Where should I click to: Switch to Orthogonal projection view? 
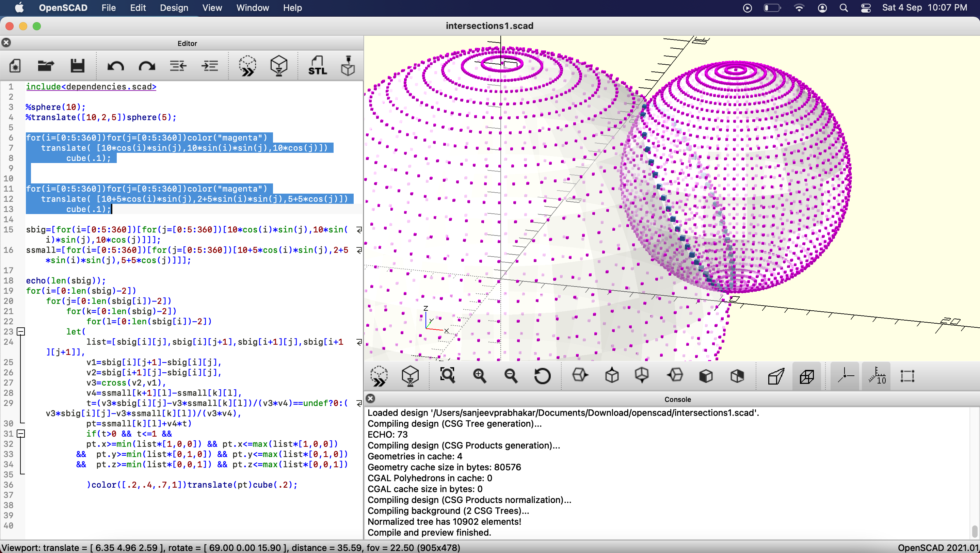(x=807, y=376)
